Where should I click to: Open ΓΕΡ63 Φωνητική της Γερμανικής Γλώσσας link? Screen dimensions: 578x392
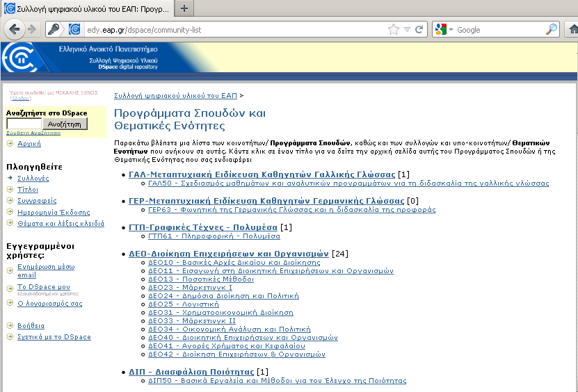291,210
